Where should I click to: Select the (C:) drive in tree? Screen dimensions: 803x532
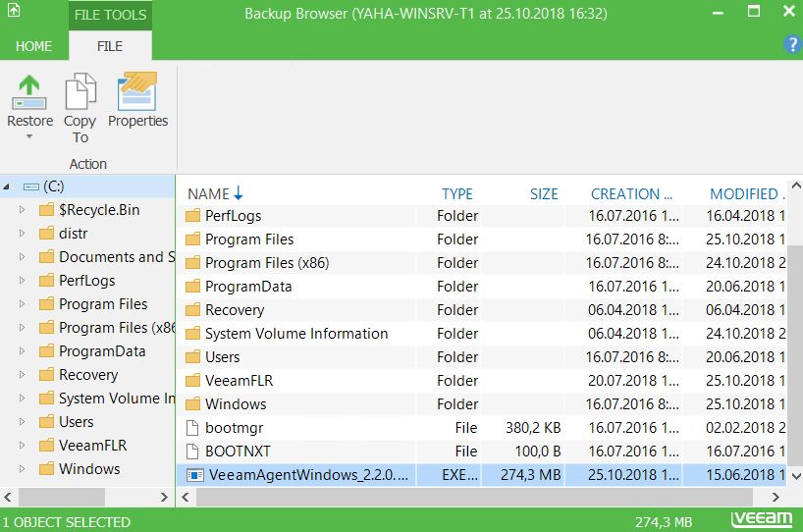pyautogui.click(x=87, y=186)
